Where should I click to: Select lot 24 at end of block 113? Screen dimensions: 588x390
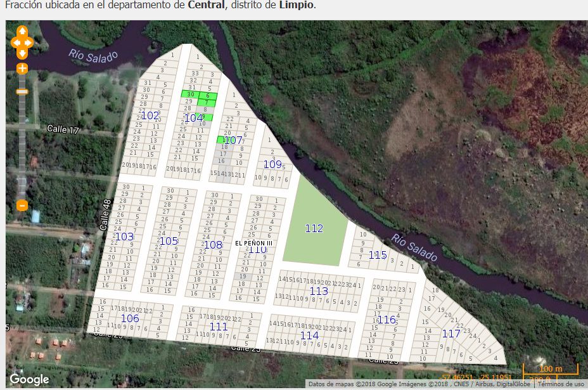352,285
